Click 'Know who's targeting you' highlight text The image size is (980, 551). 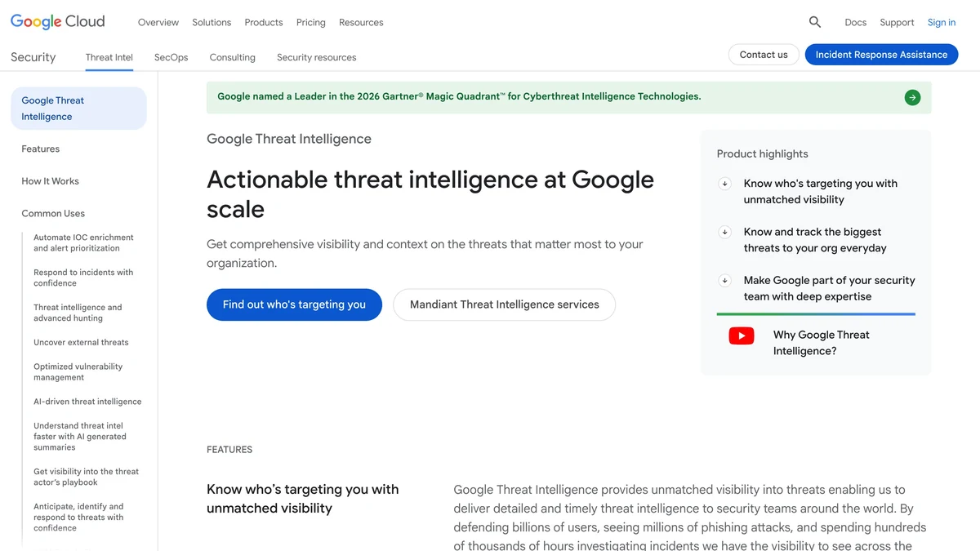[x=820, y=191]
